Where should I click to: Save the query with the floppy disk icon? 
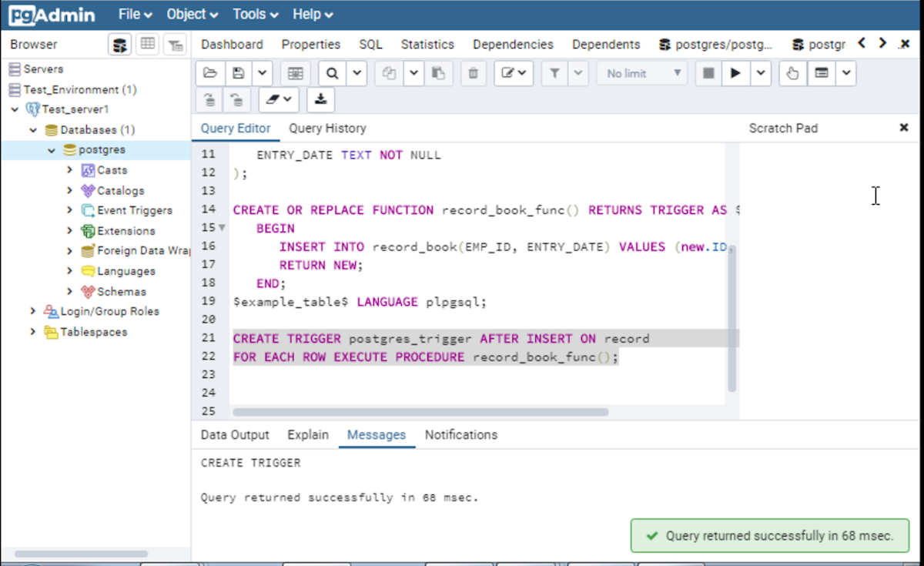pos(239,73)
